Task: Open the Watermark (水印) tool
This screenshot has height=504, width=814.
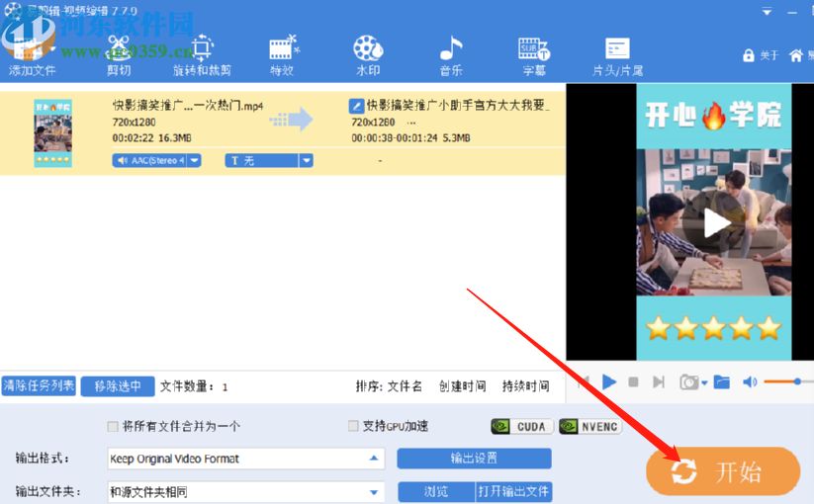Action: tap(368, 56)
